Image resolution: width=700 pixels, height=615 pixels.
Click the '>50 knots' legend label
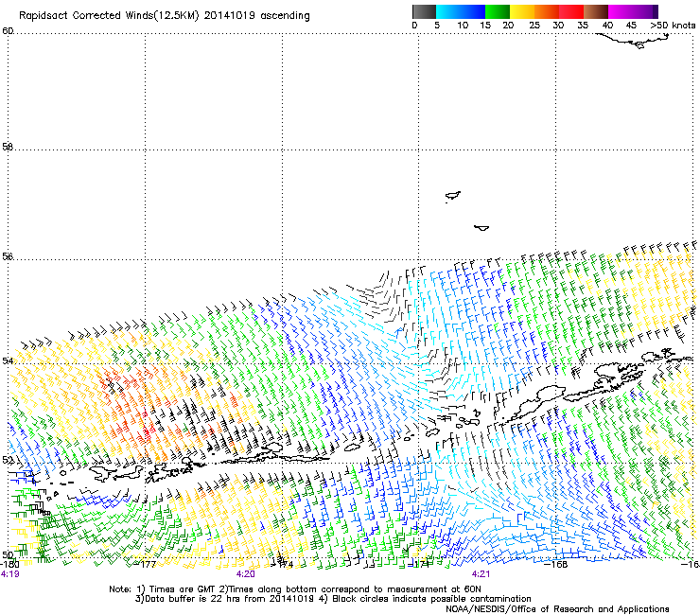pos(673,26)
